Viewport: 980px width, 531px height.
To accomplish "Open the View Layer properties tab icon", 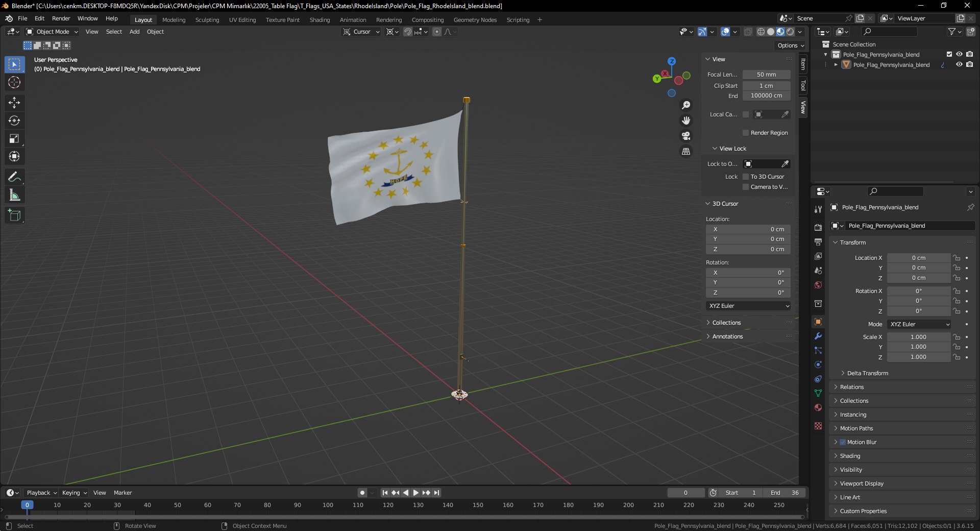I will (818, 256).
